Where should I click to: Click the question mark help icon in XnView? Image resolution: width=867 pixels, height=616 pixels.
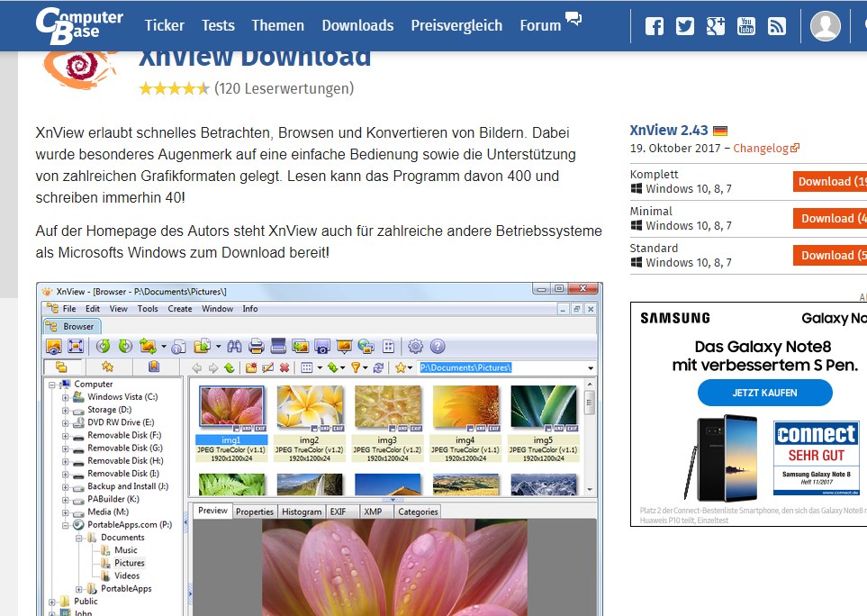point(438,346)
